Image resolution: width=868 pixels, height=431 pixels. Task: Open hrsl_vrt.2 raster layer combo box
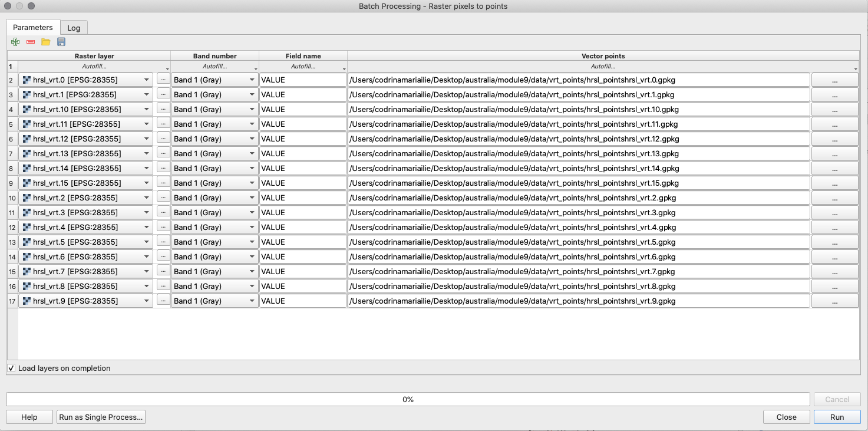[86, 198]
